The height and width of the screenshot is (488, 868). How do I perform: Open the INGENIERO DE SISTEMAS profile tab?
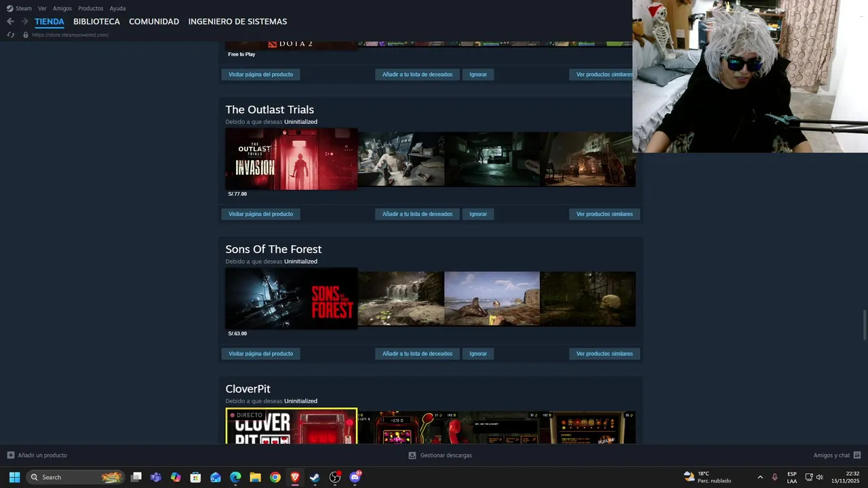click(x=237, y=22)
